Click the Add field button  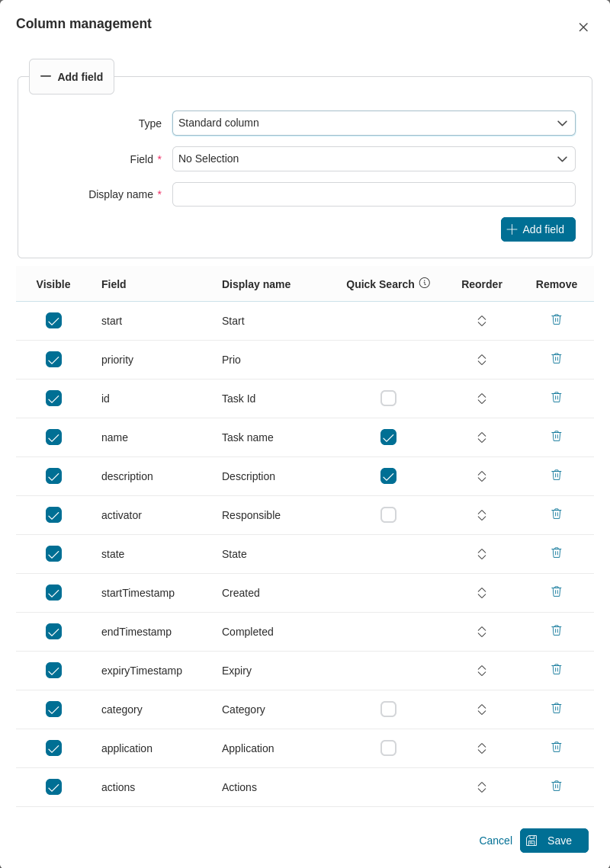click(538, 229)
